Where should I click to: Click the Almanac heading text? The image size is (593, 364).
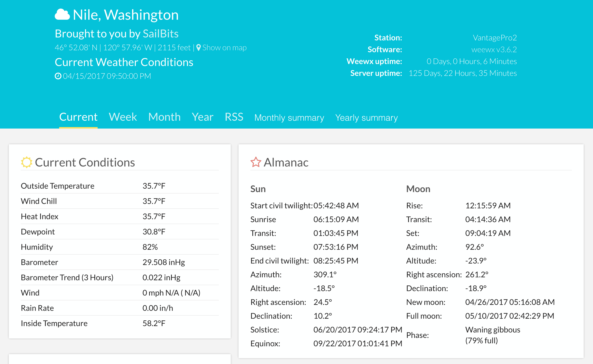click(286, 163)
